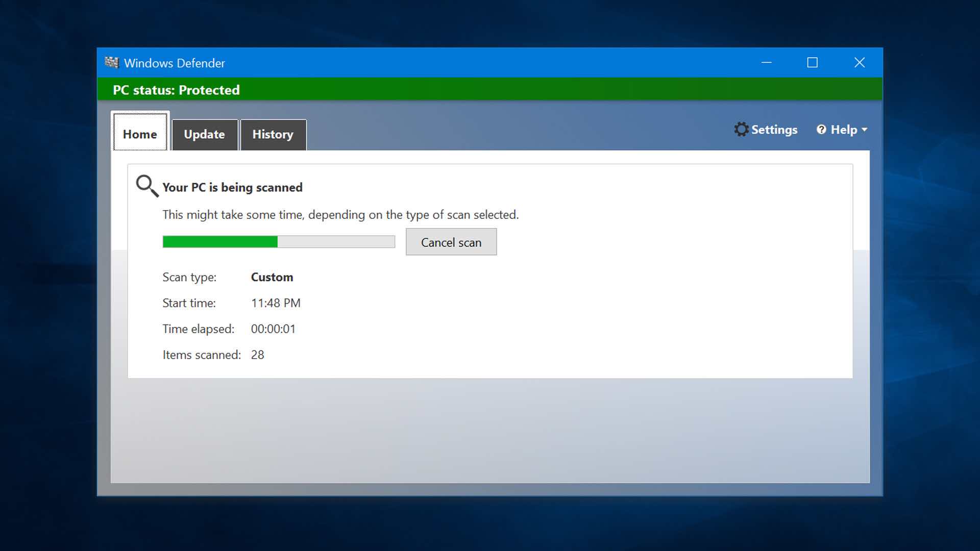
Task: Select the Home tab icon
Action: point(140,133)
